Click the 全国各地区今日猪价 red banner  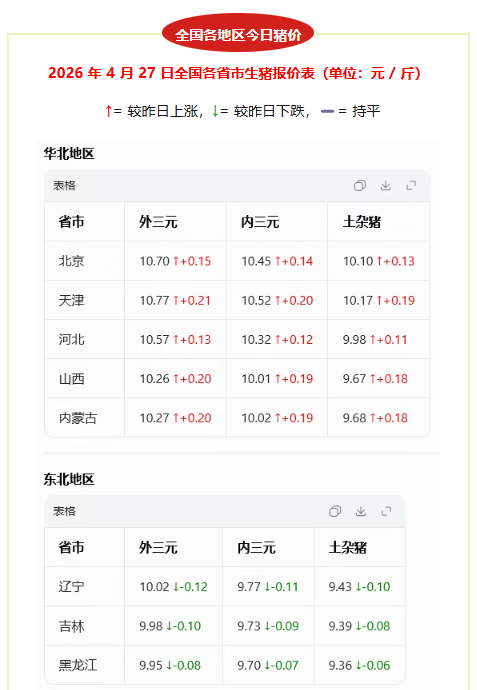click(238, 34)
